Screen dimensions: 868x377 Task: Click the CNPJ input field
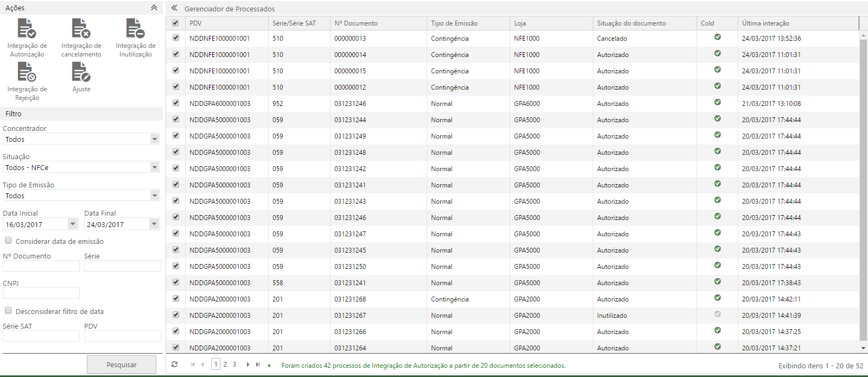click(41, 293)
